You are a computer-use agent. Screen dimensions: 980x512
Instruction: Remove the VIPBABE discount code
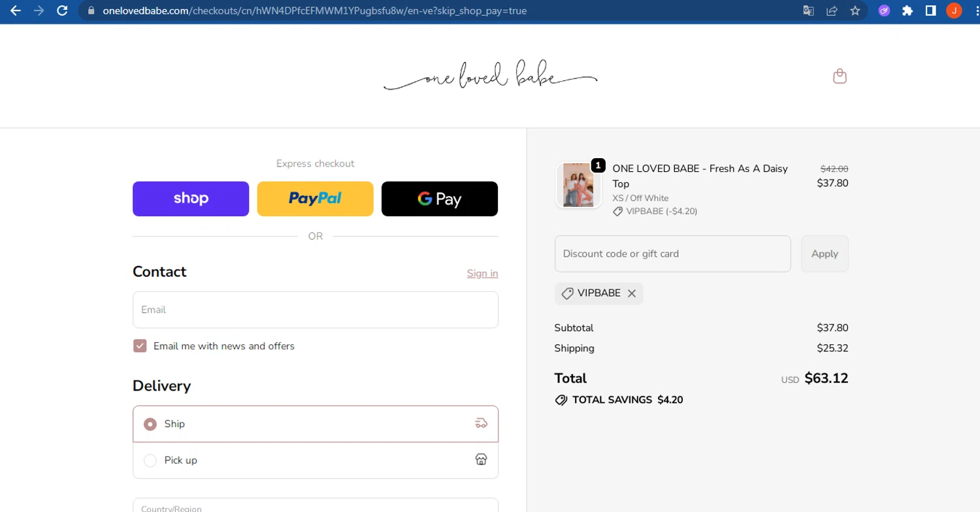pos(632,293)
